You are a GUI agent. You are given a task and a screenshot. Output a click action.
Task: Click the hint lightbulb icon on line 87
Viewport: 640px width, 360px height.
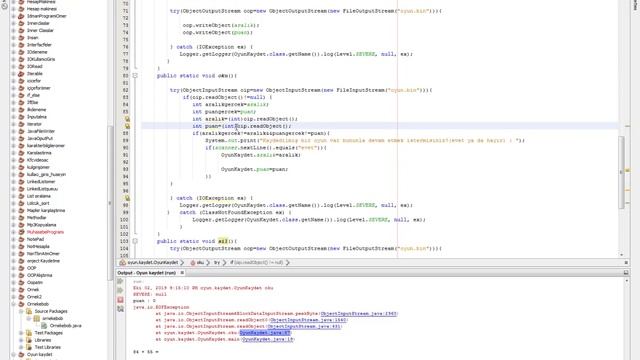(127, 126)
